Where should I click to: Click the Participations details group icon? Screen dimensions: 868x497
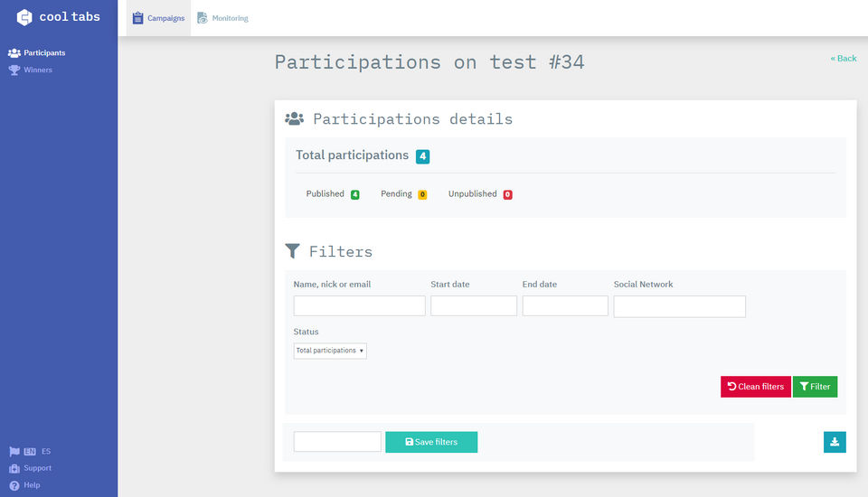(295, 118)
